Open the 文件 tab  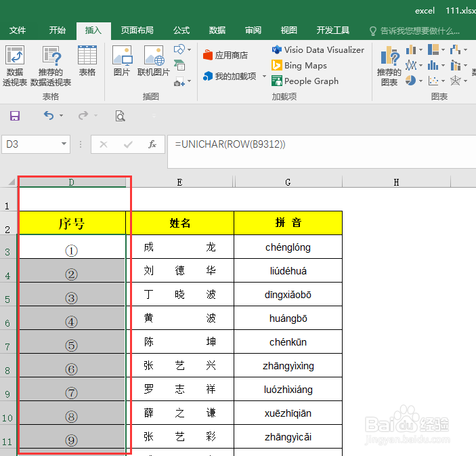18,30
